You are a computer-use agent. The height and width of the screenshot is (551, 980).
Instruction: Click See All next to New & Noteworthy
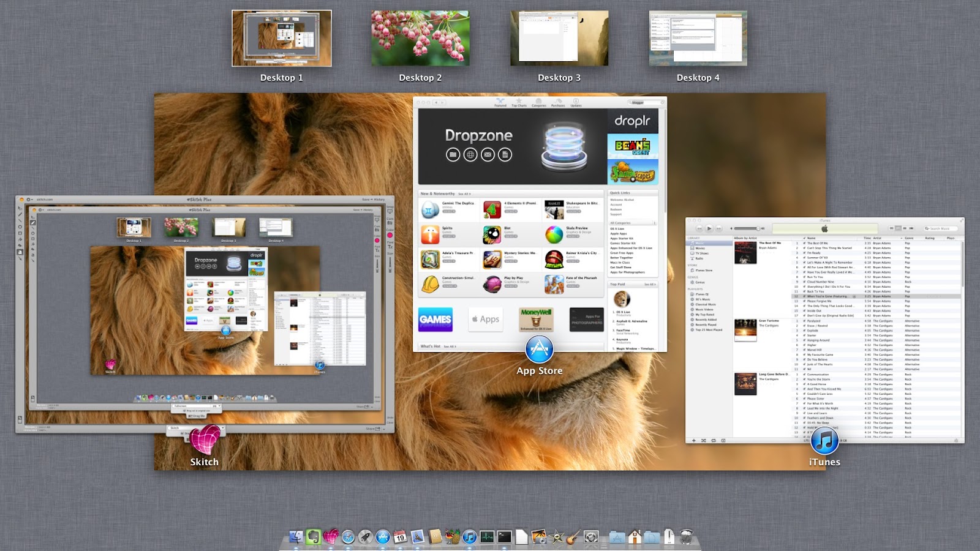462,193
